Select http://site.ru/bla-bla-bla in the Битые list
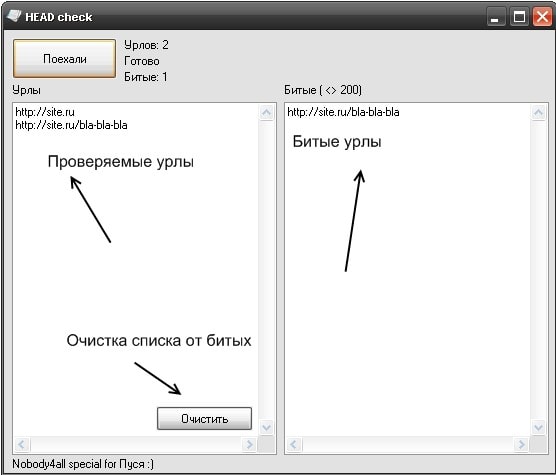556x475 pixels. (x=343, y=112)
